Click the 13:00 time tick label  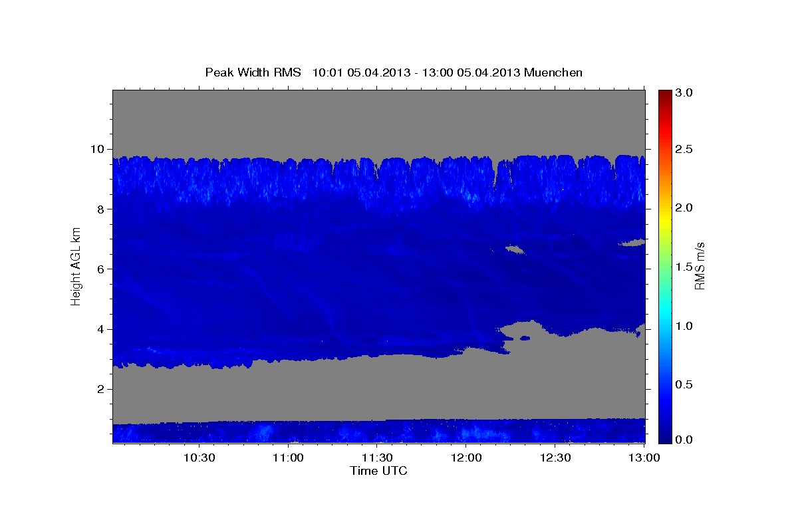click(644, 458)
